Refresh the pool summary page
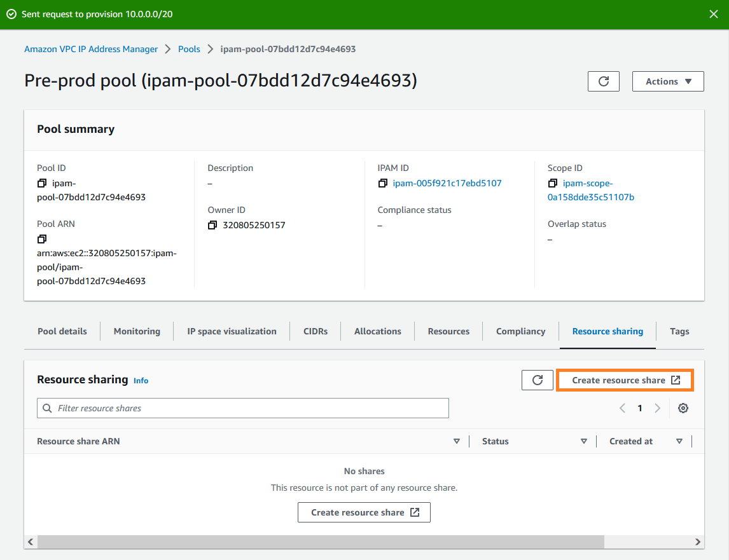The height and width of the screenshot is (560, 729). click(x=603, y=81)
